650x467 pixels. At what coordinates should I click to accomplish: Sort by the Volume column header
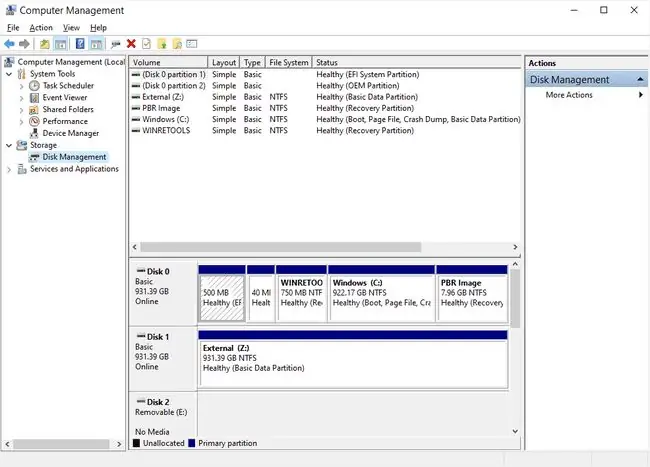[x=168, y=62]
